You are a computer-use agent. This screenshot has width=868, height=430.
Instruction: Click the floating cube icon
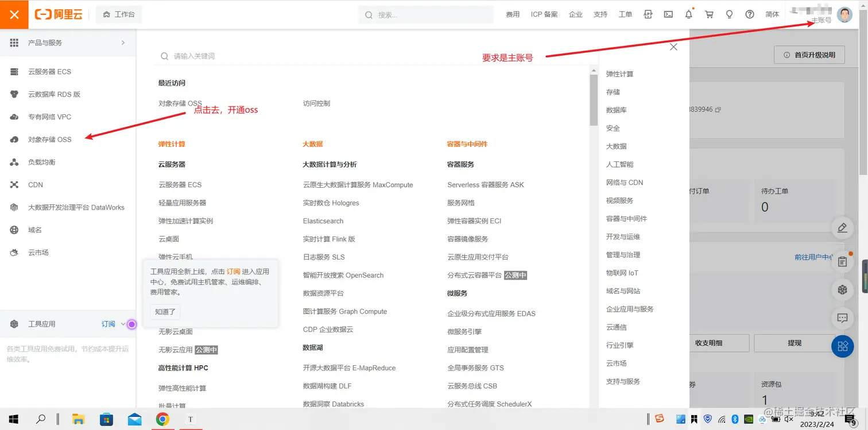842,290
